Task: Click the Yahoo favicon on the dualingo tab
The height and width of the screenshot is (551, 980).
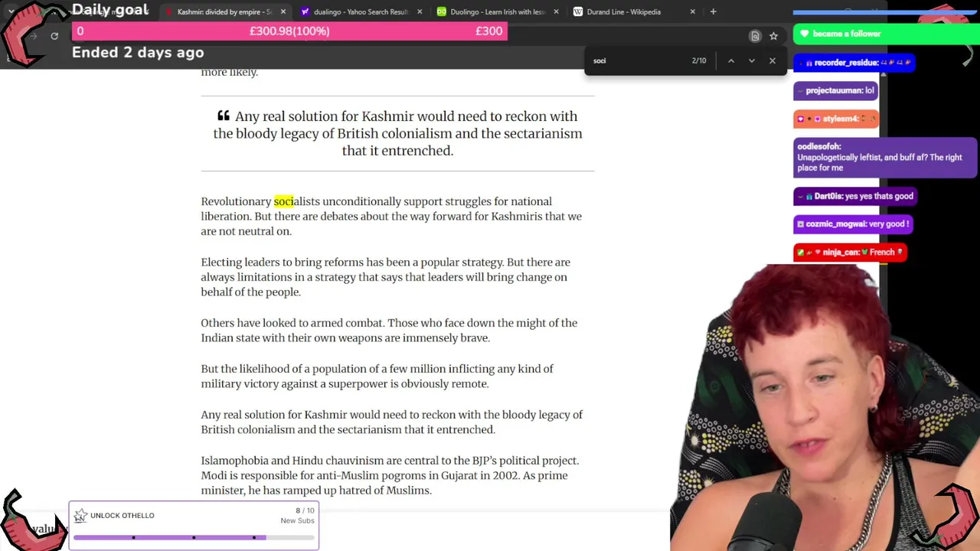Action: pyautogui.click(x=305, y=11)
